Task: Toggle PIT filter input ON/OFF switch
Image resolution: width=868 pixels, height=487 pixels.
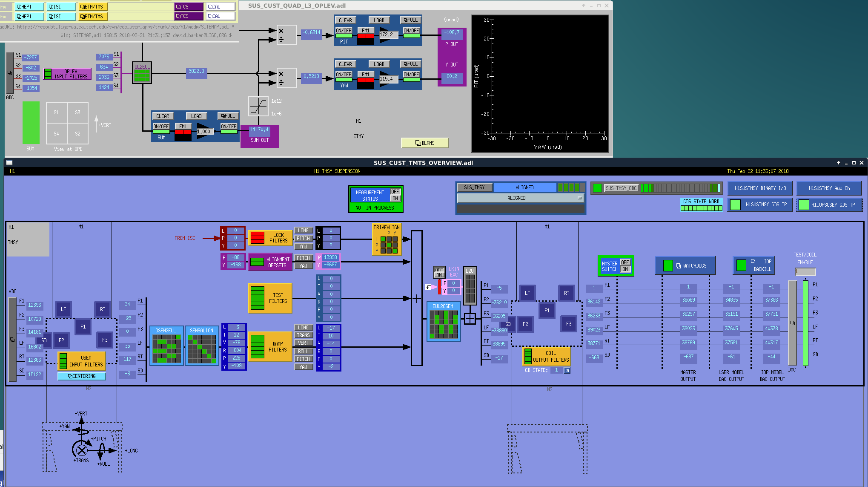Action: (344, 31)
